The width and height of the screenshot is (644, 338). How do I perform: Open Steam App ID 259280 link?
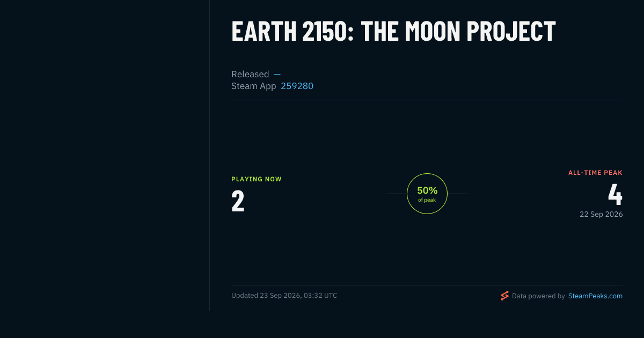(x=297, y=86)
